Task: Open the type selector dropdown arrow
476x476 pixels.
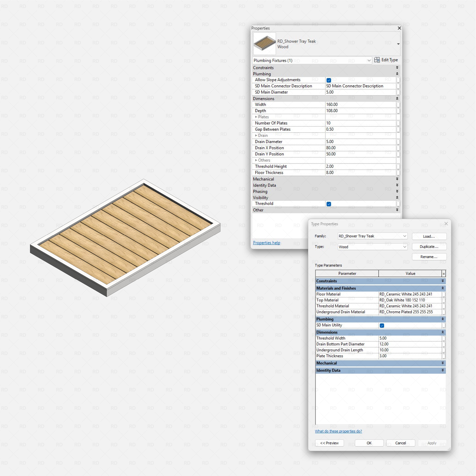Action: coord(398,44)
